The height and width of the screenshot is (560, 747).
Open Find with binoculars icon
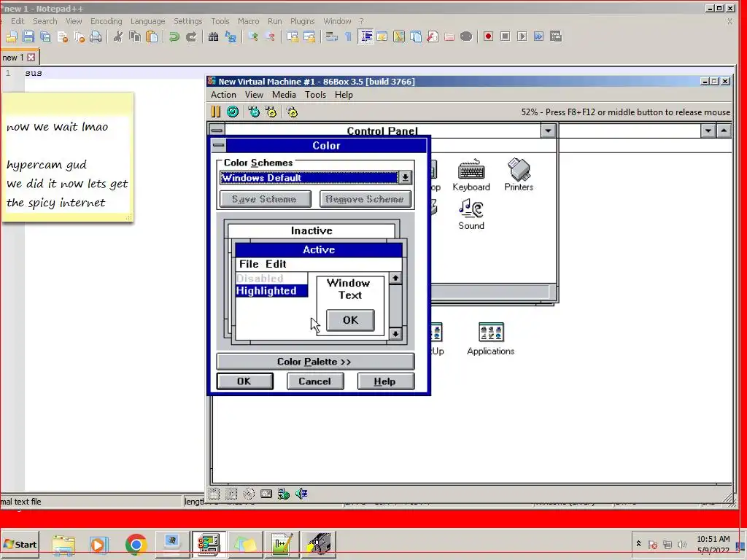coord(214,36)
